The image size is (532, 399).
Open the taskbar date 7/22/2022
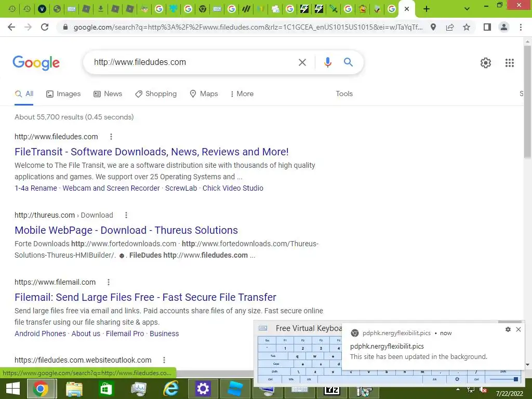click(x=510, y=394)
